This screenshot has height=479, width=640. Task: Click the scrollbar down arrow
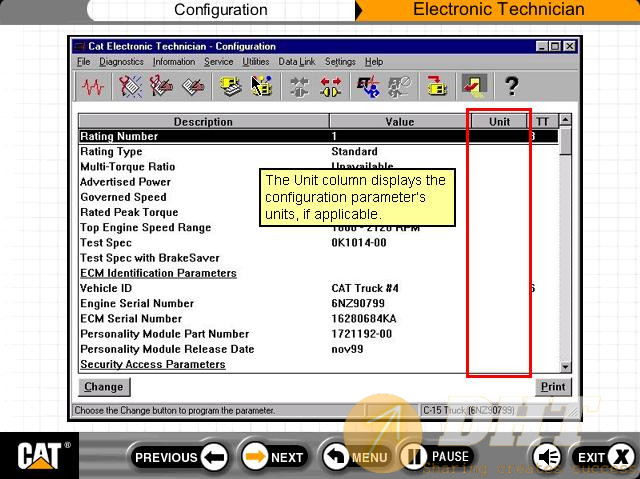pos(565,367)
